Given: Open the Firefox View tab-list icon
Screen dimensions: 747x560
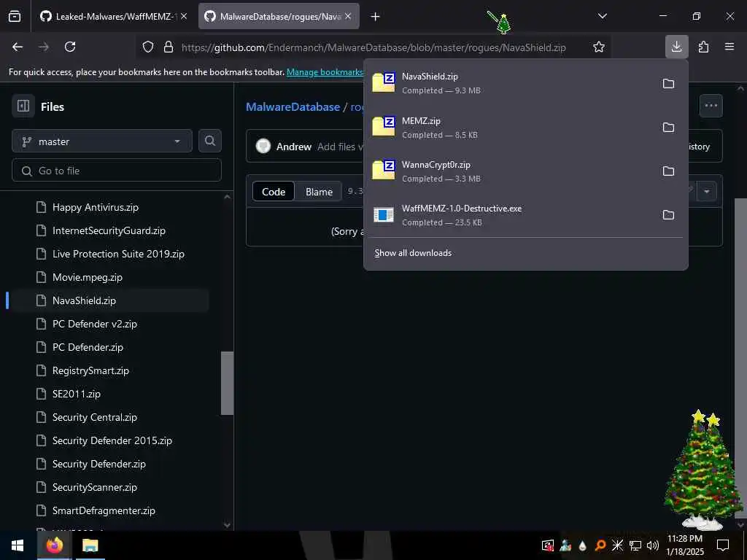Looking at the screenshot, I should [x=15, y=17].
